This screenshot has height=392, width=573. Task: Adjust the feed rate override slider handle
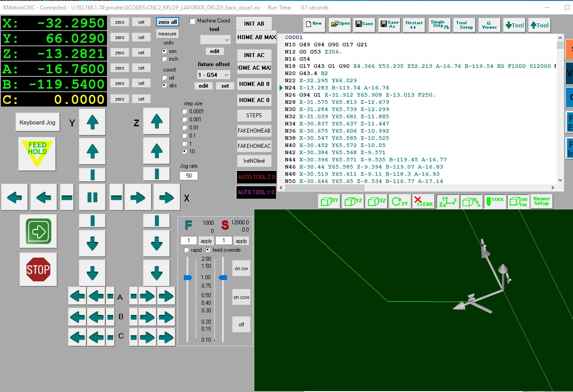(x=188, y=278)
